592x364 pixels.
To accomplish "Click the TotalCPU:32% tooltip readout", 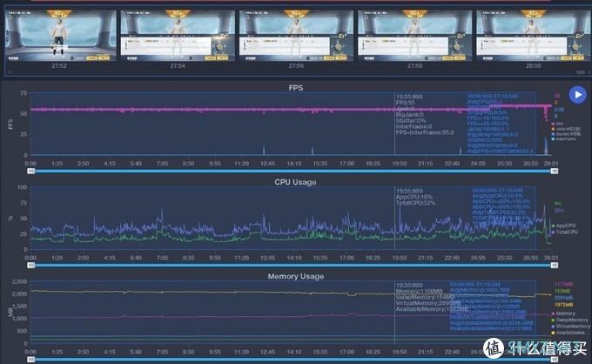I will tap(415, 203).
